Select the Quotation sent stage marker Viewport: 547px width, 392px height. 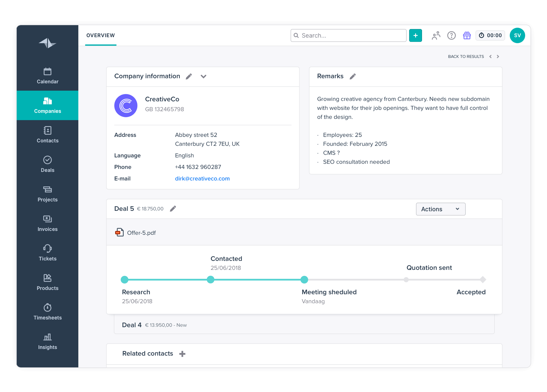[406, 280]
